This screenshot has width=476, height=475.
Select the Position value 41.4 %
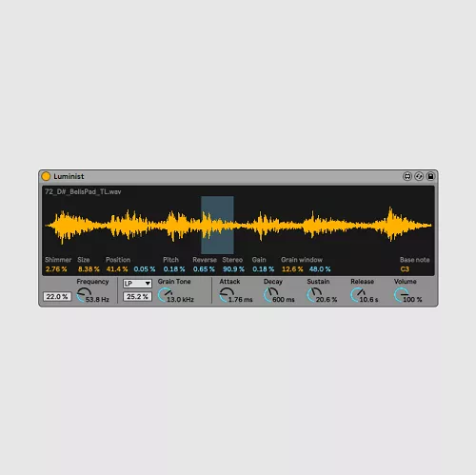tap(117, 269)
